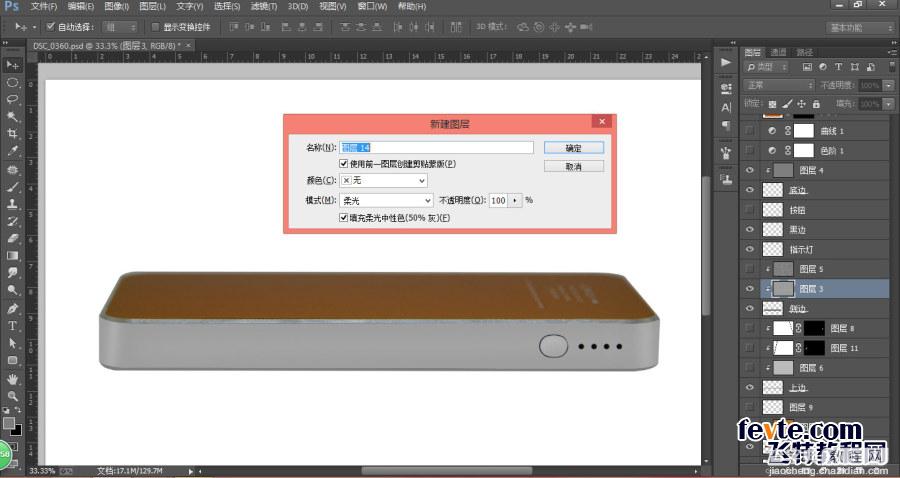Lock image pixels brush icon

[787, 104]
